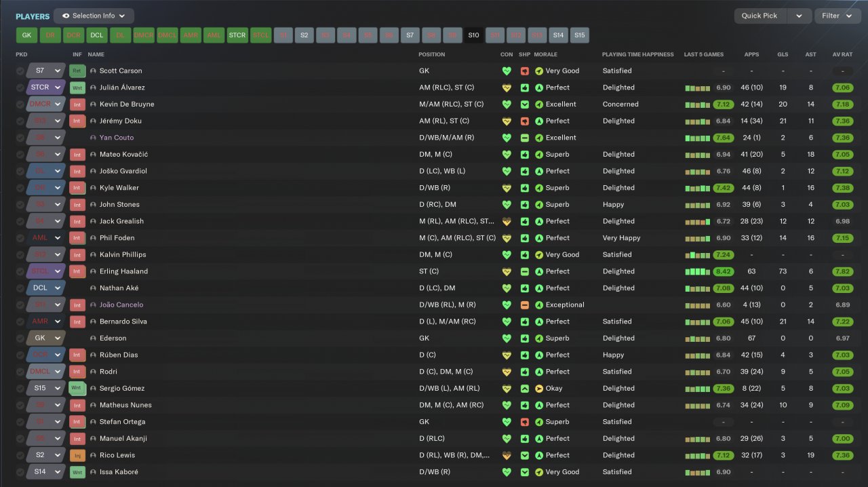
Task: Toggle the picked checkmark for Yan Couto
Action: (20, 138)
